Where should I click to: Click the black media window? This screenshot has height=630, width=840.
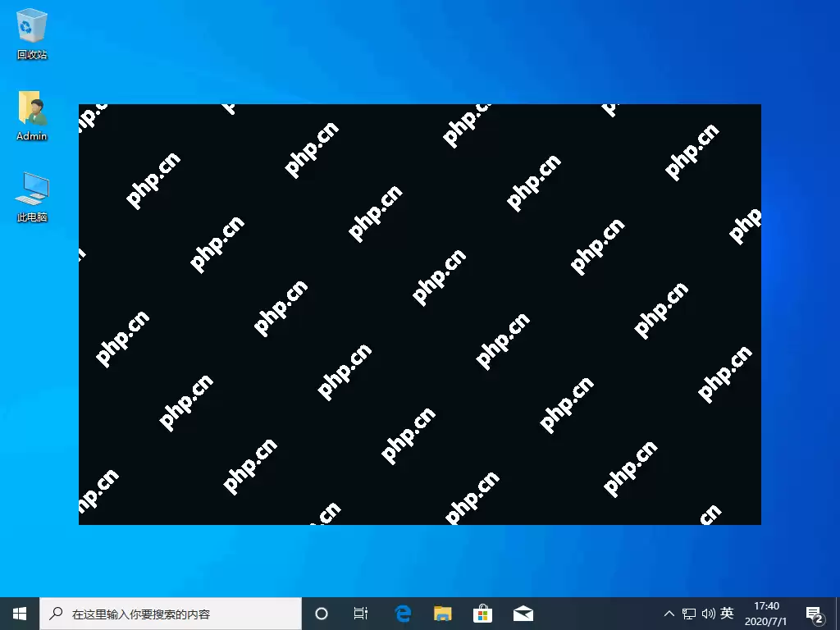click(x=419, y=314)
